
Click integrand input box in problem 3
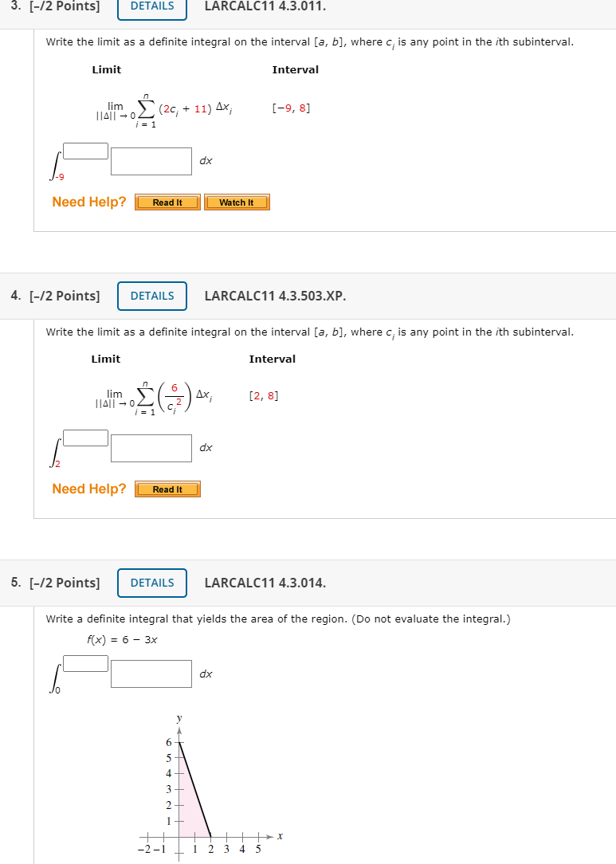tap(151, 161)
